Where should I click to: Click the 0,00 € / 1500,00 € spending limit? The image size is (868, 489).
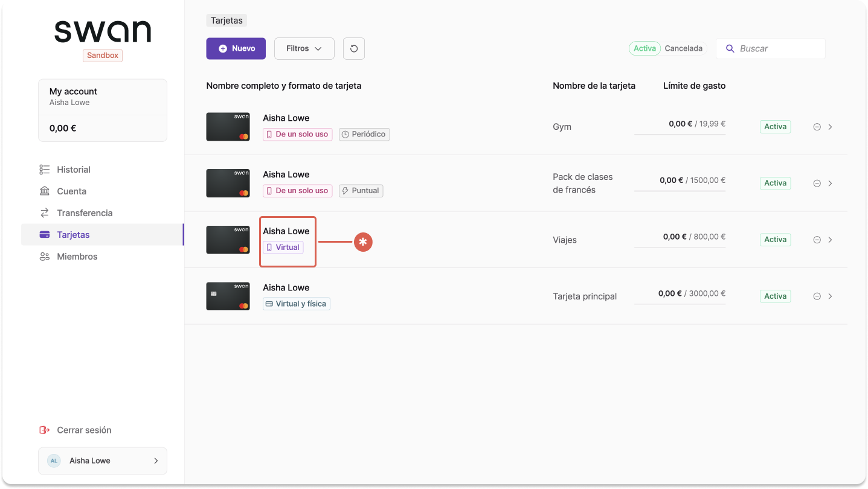tap(692, 181)
